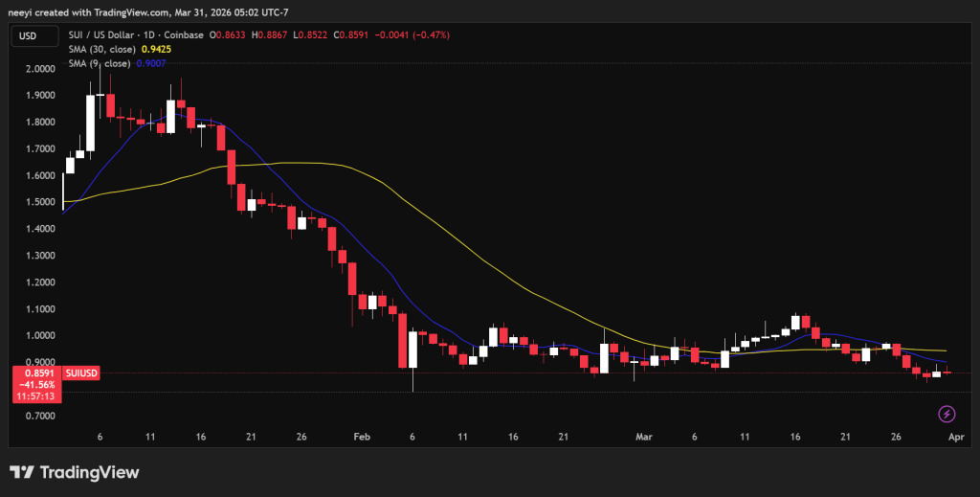Click the 0.7000 price axis label
The width and height of the screenshot is (980, 497).
[x=40, y=416]
